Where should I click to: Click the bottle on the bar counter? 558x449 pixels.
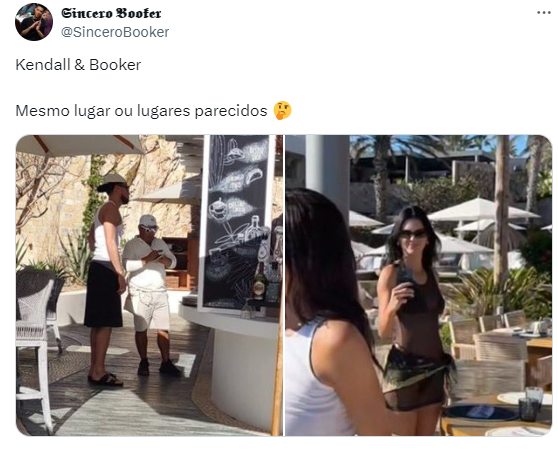point(260,282)
